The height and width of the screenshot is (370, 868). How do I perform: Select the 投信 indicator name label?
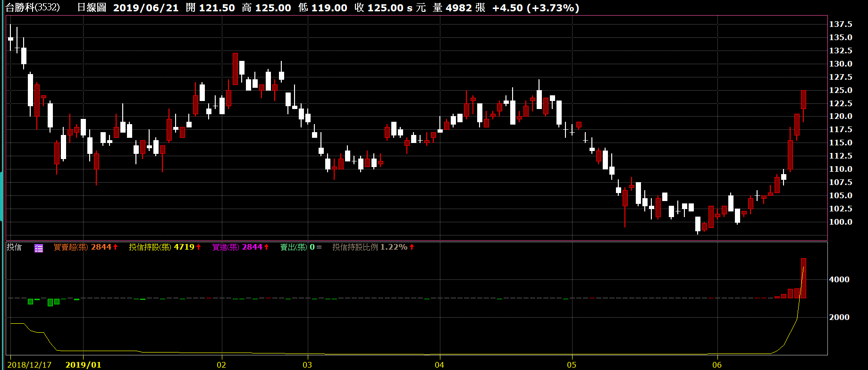[14, 247]
